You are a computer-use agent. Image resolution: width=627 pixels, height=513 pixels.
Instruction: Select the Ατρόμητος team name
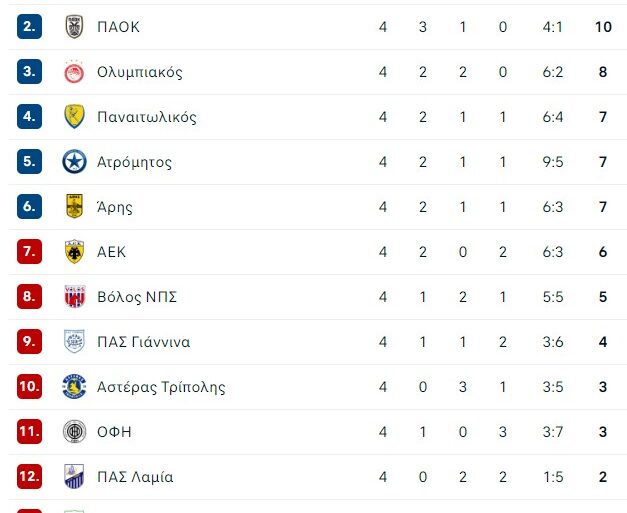(134, 162)
